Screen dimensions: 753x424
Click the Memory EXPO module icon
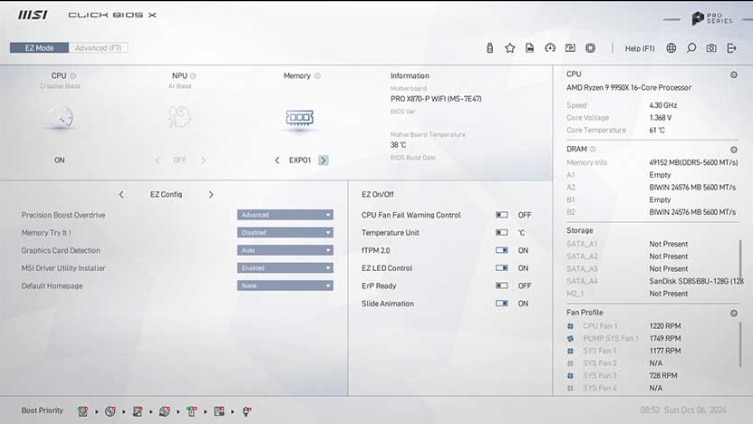[300, 118]
